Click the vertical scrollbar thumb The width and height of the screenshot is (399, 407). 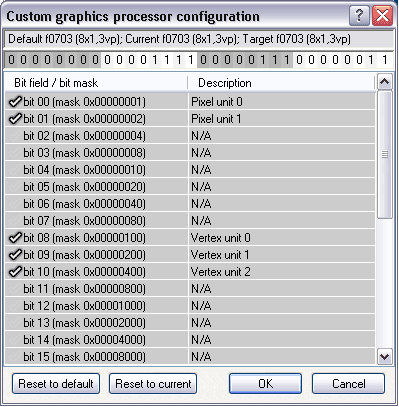(385, 155)
